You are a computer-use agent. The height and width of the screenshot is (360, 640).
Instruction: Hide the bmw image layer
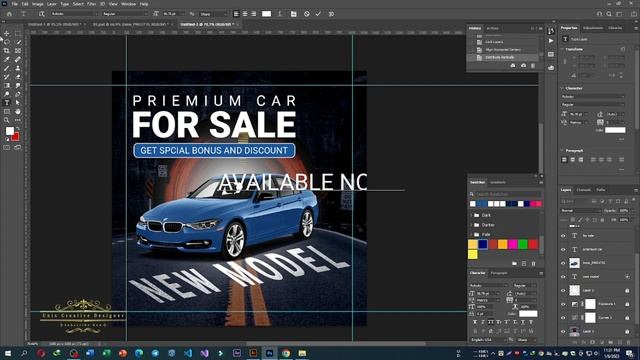563,263
